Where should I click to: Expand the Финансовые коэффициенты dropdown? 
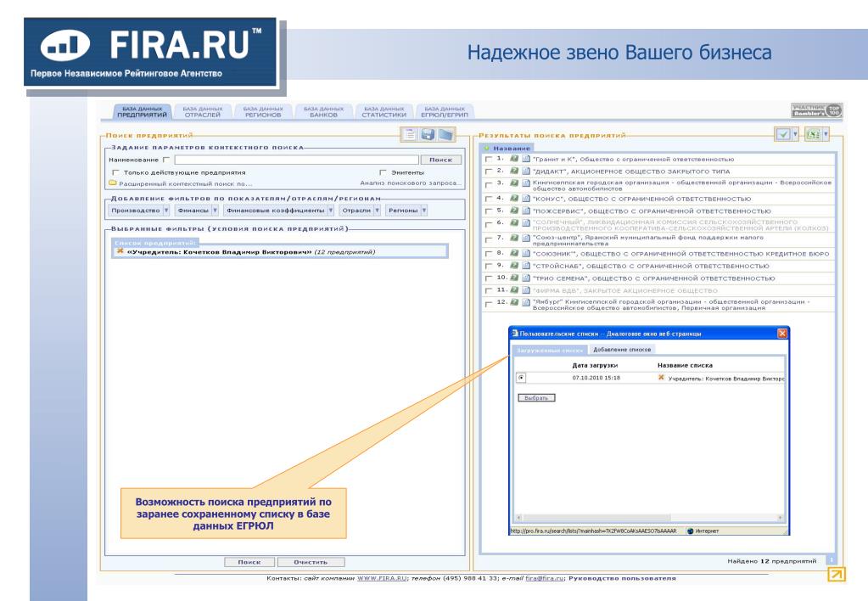(x=330, y=211)
